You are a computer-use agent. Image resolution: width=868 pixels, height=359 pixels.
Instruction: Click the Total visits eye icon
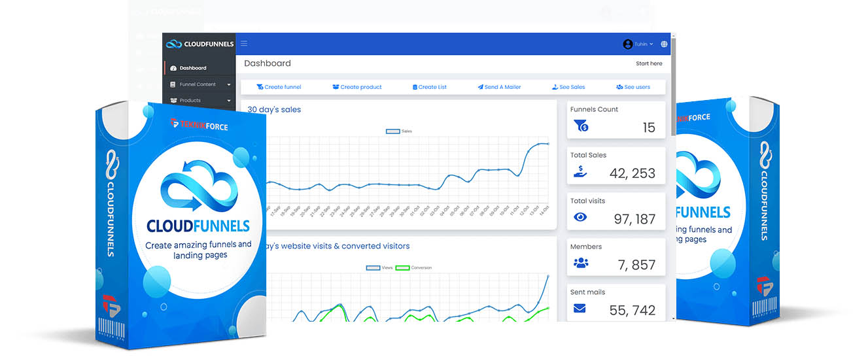[x=580, y=217]
